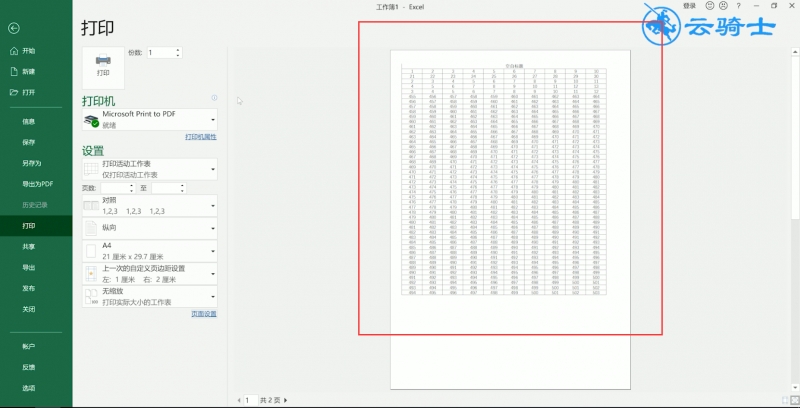Expand the 打印活动工作表 dropdown
This screenshot has width=800, height=408.
point(150,169)
